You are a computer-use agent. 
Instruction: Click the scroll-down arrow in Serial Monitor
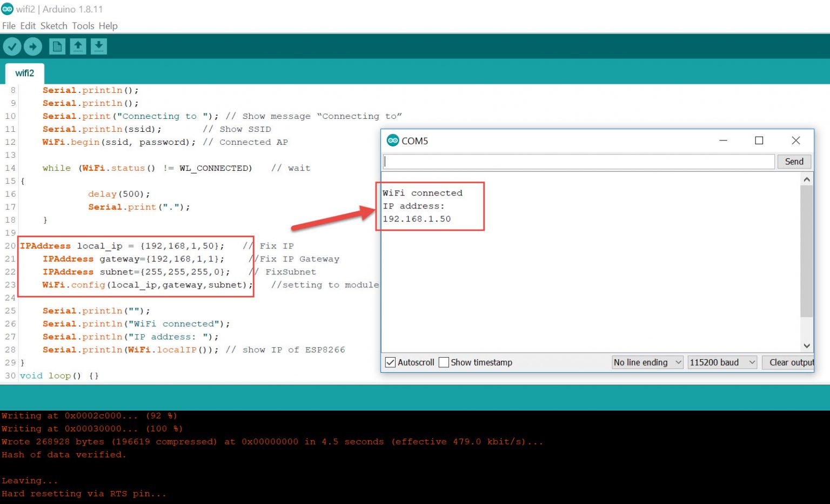tap(806, 346)
